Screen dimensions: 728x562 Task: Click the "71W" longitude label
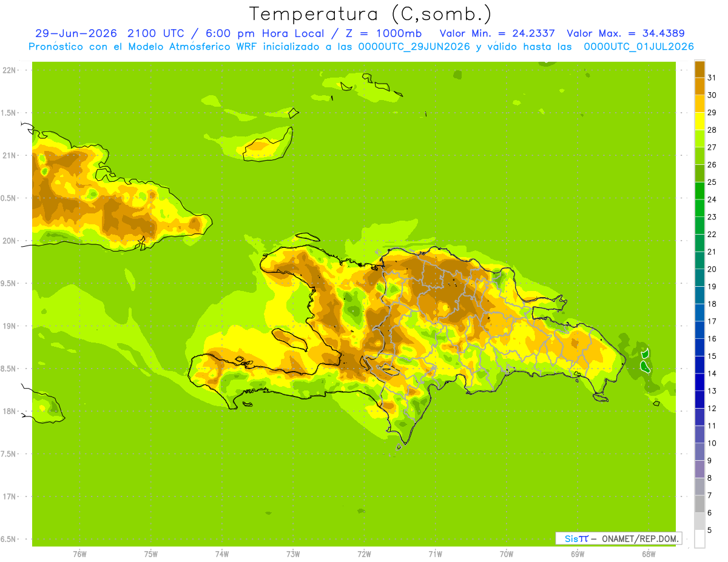[435, 554]
